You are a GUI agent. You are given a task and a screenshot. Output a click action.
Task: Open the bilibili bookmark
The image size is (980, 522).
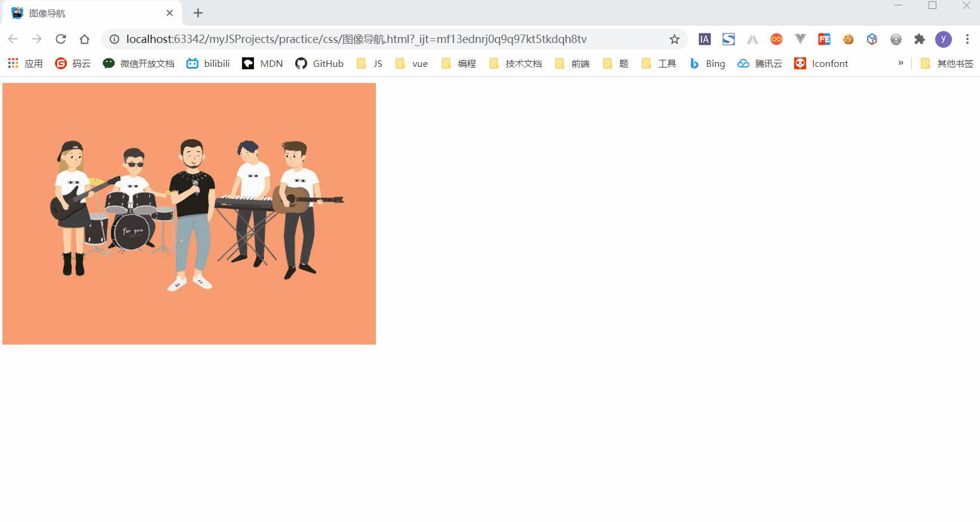point(208,63)
